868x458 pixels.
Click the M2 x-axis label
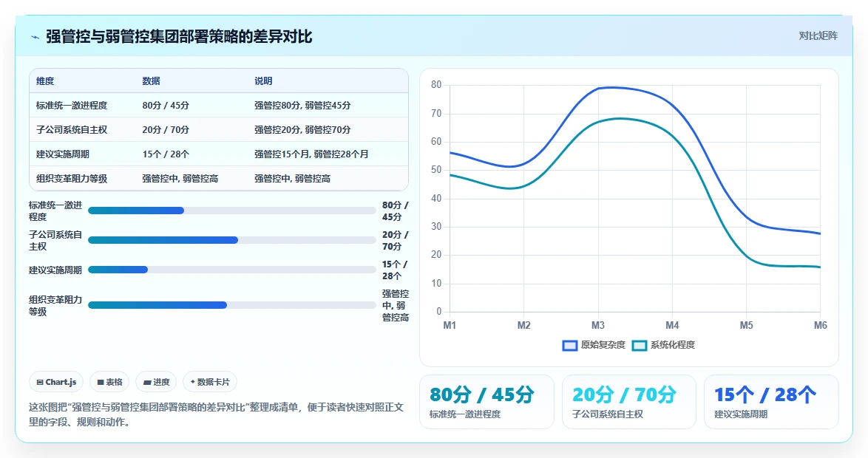(523, 325)
